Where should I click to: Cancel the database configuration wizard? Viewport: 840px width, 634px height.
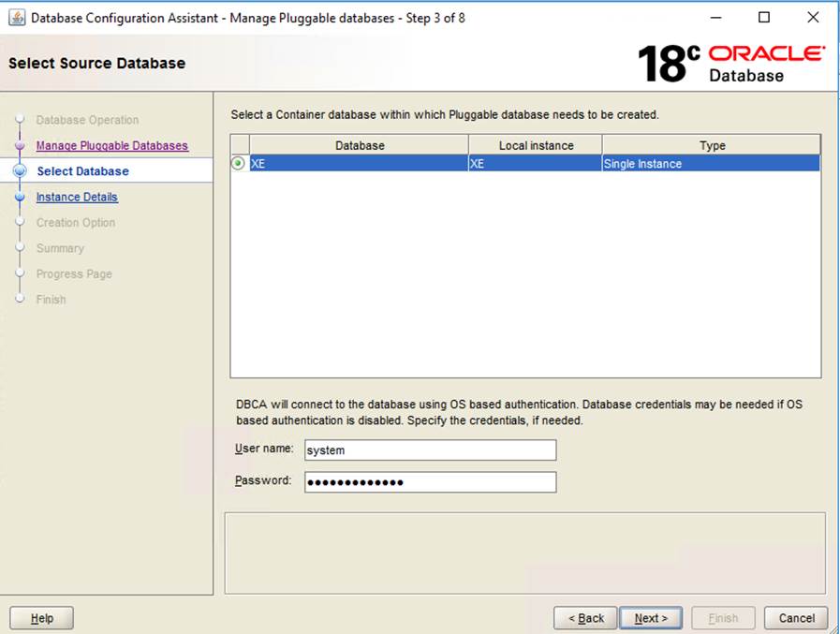pyautogui.click(x=796, y=618)
